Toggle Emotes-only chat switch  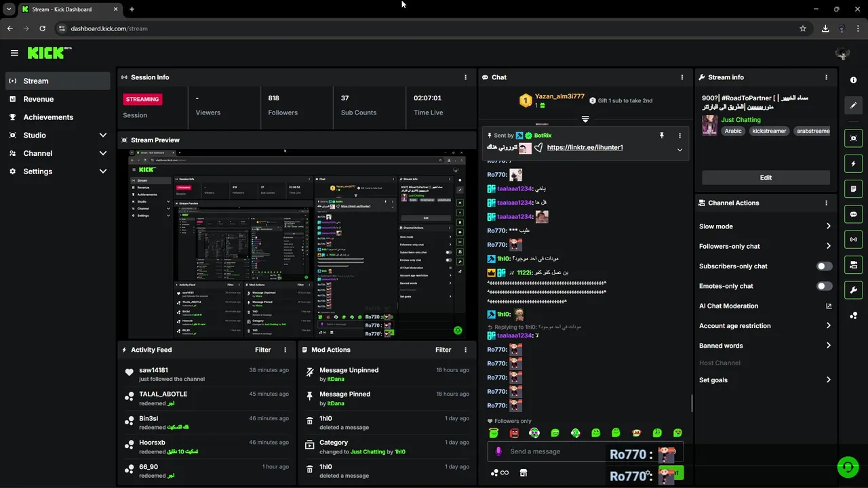(824, 286)
